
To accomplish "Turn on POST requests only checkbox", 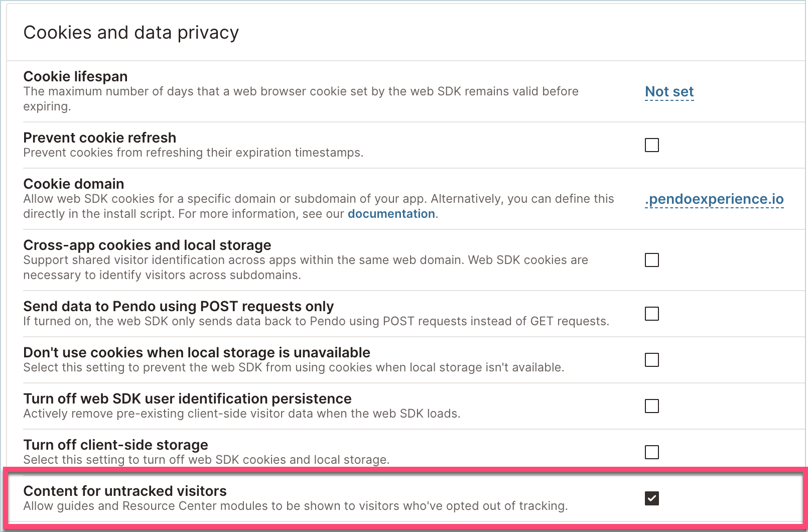I will pyautogui.click(x=651, y=314).
